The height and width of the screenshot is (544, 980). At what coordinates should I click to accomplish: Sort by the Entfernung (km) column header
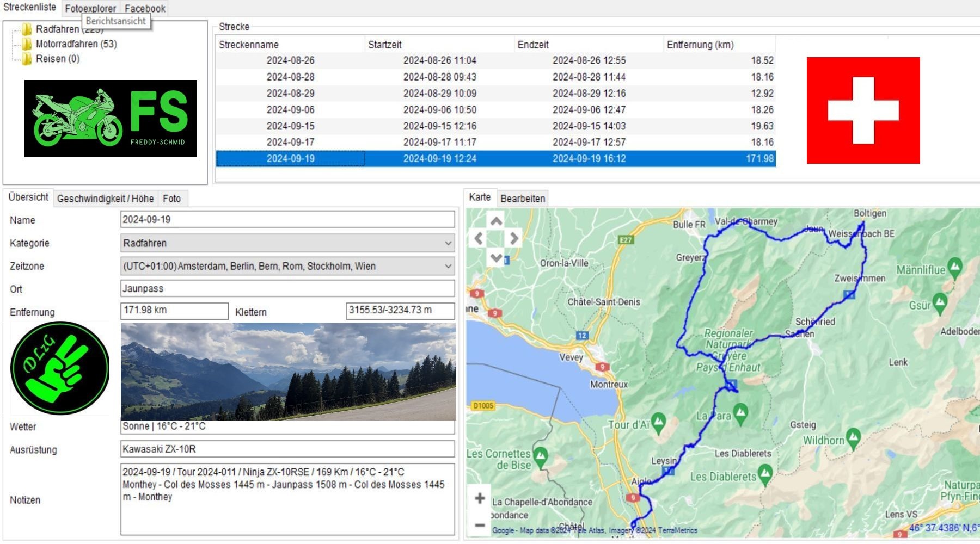pos(719,45)
